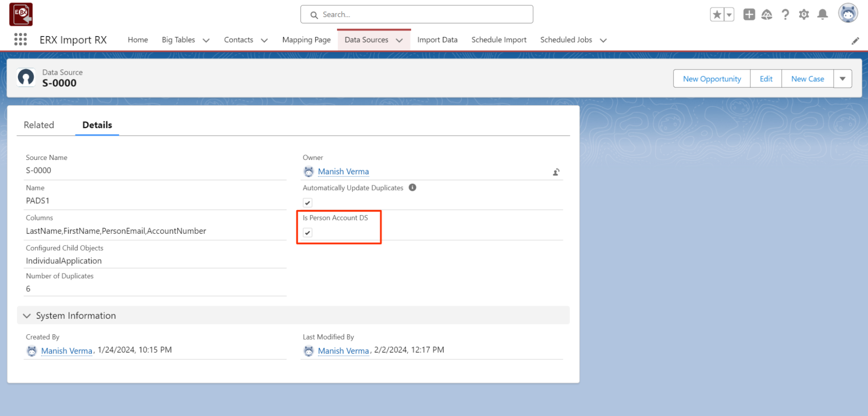This screenshot has width=868, height=416.
Task: Toggle the Is Person Account DS checkbox
Action: coord(307,233)
